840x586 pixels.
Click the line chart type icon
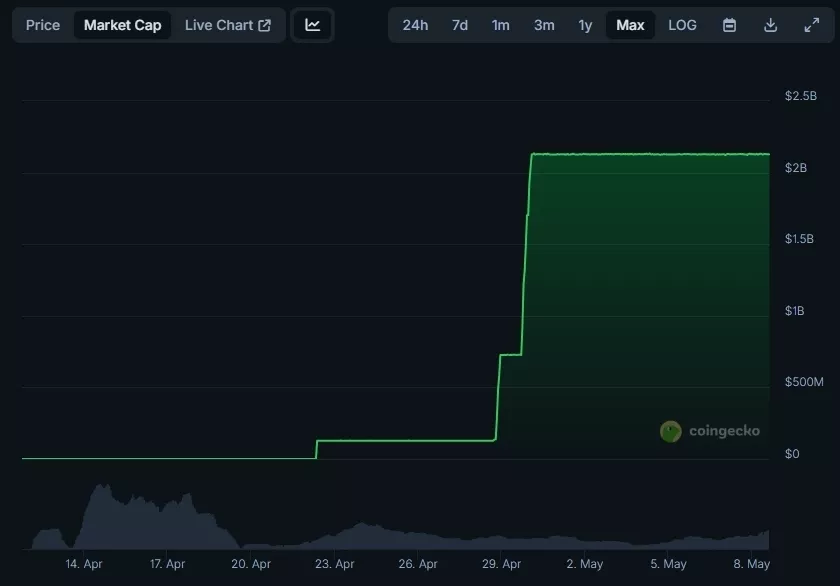pos(313,25)
